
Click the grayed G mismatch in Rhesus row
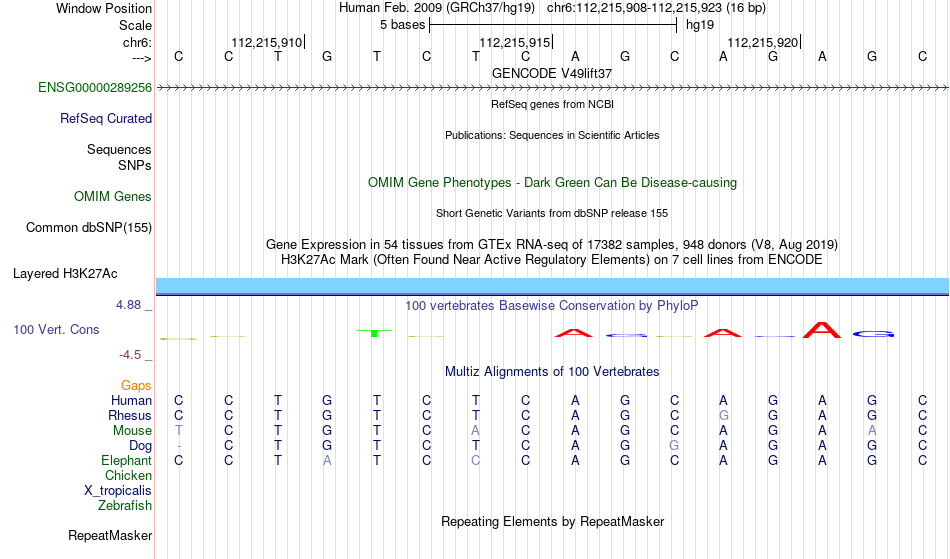723,416
